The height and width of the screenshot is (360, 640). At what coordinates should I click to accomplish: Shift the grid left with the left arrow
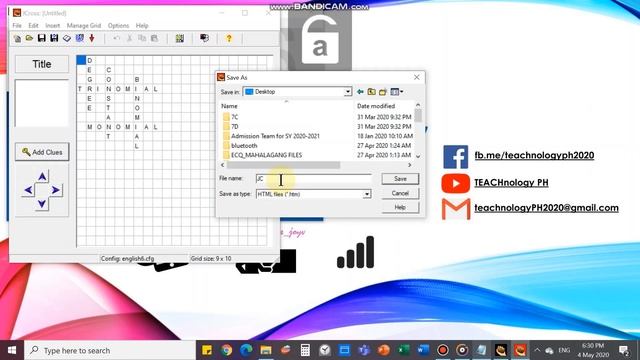(29, 190)
